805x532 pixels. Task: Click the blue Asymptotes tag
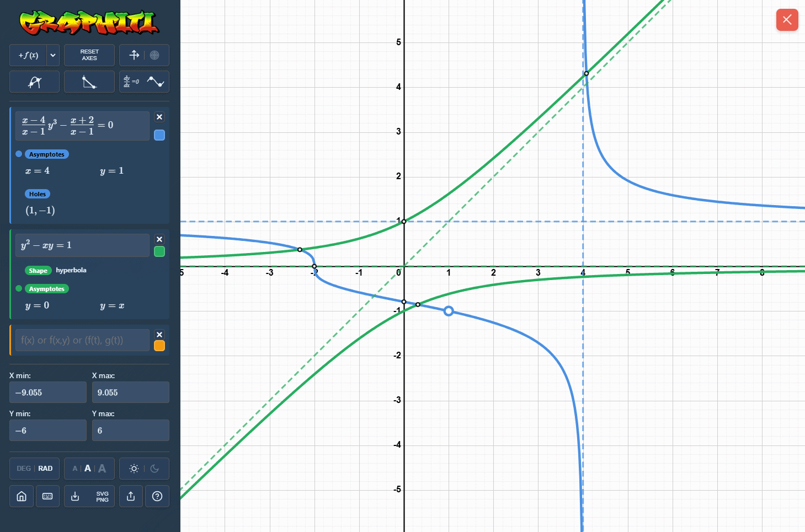point(47,154)
